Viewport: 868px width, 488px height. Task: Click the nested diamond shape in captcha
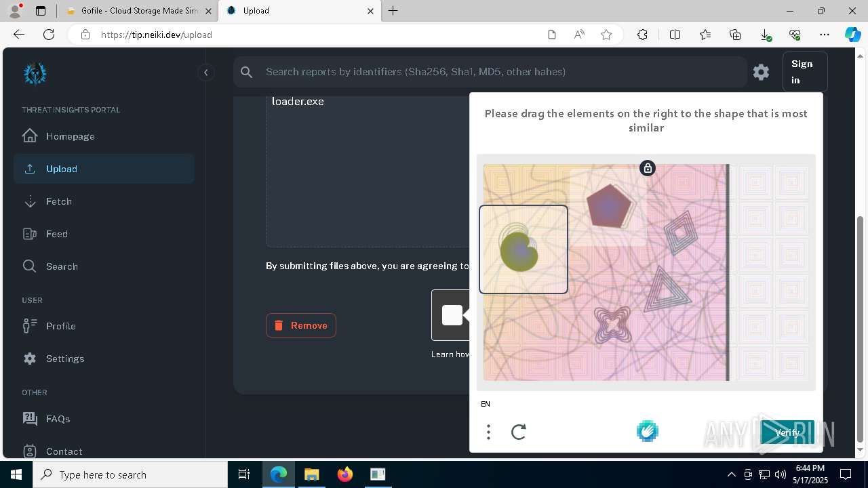coord(681,232)
